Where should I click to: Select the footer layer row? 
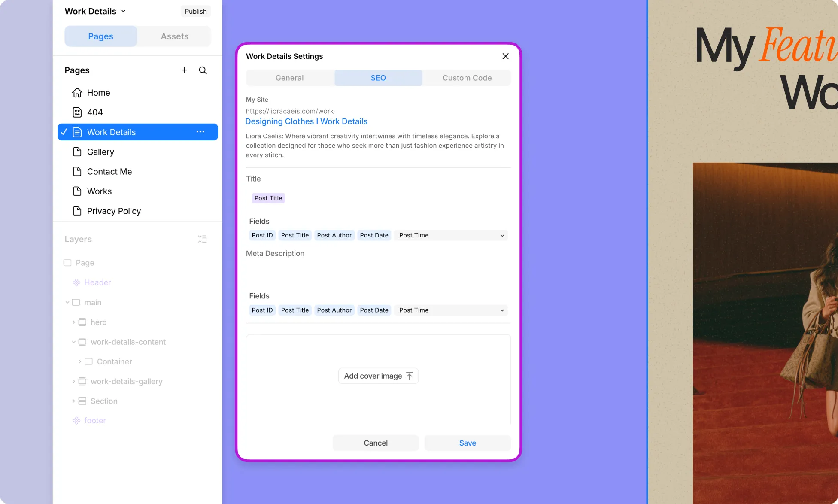click(138, 421)
